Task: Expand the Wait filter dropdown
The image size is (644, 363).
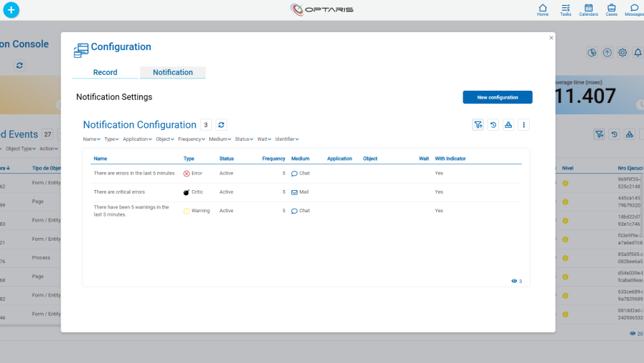Action: 264,139
